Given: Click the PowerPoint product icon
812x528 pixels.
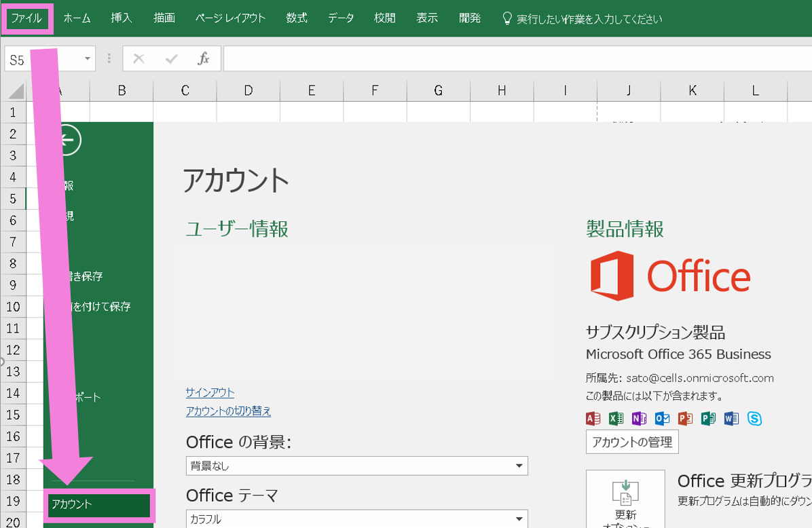Looking at the screenshot, I should [x=685, y=419].
